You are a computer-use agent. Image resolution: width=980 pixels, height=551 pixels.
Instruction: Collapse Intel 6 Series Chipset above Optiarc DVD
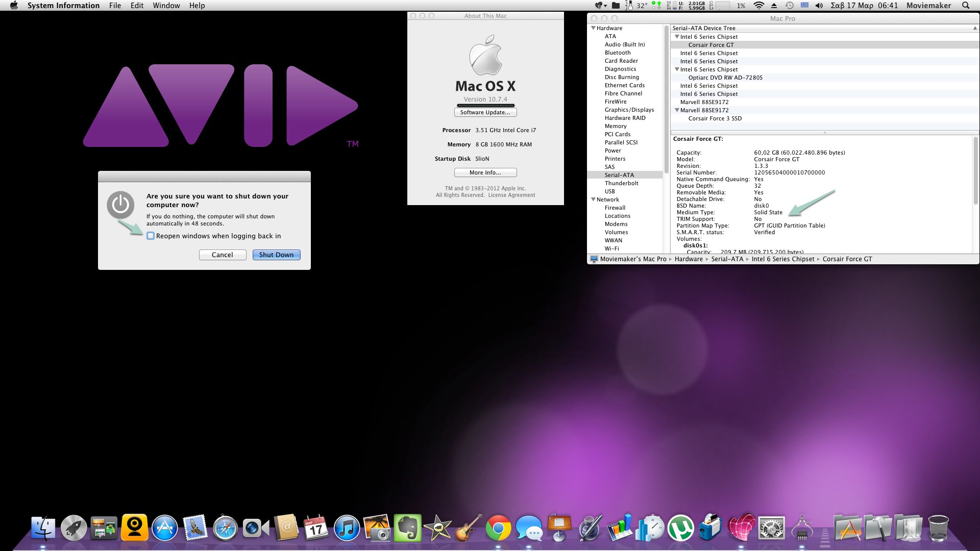(677, 69)
